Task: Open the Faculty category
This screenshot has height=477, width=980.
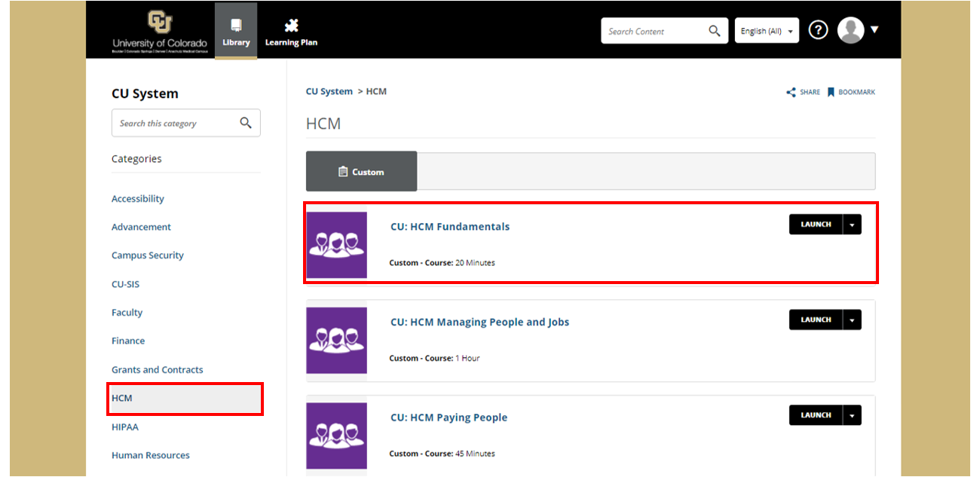Action: (x=127, y=313)
